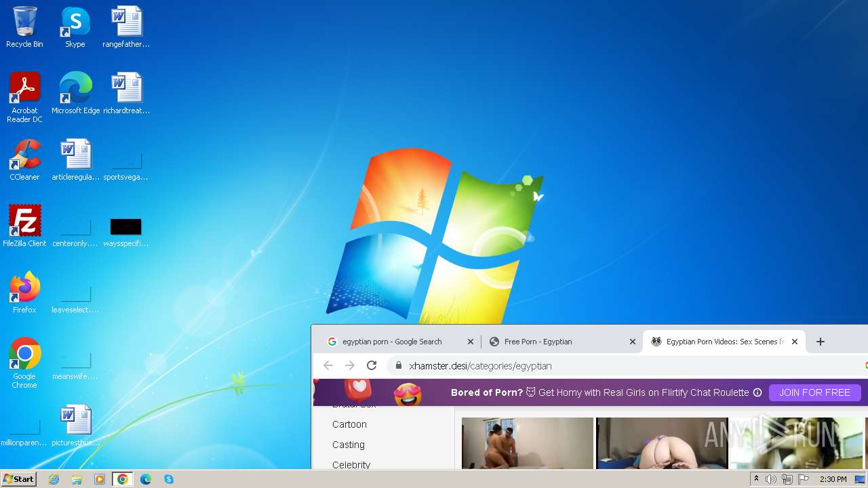The image size is (868, 488).
Task: Launch Acrobat Reader DC from desktop
Action: point(24,98)
